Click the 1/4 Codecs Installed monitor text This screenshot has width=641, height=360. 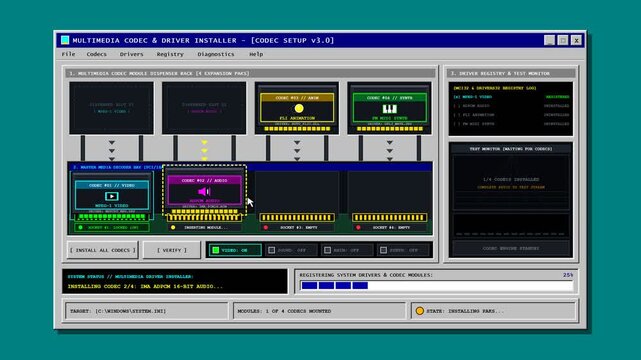click(x=511, y=179)
